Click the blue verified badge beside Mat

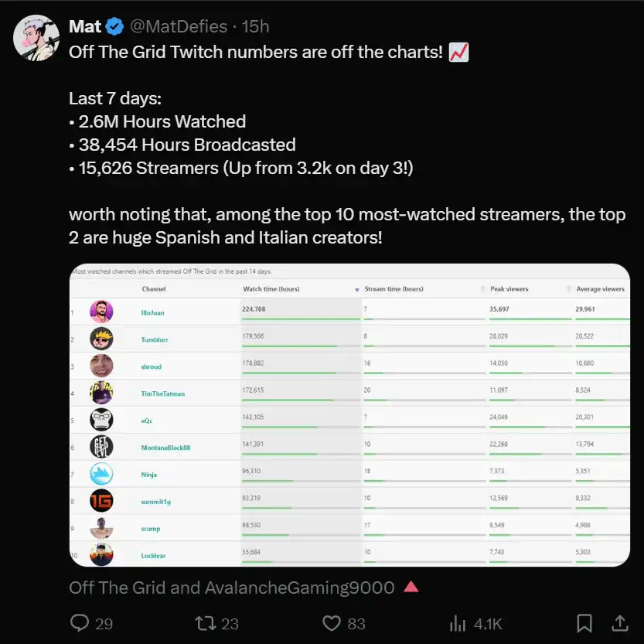[x=114, y=27]
